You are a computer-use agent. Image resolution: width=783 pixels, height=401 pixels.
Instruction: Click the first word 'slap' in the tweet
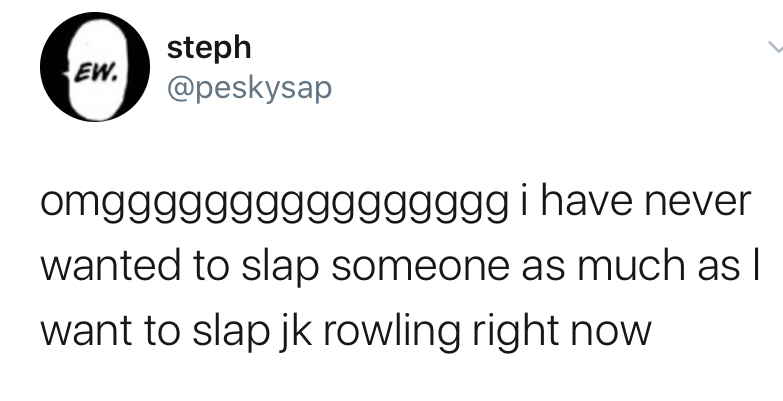(x=280, y=267)
